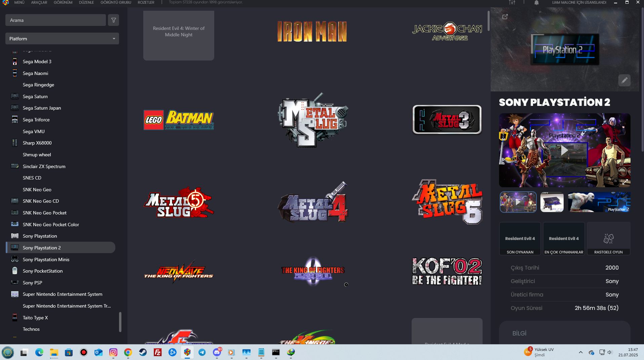Click the PS2 console photo thumbnail
This screenshot has width=644, height=360.
(552, 202)
